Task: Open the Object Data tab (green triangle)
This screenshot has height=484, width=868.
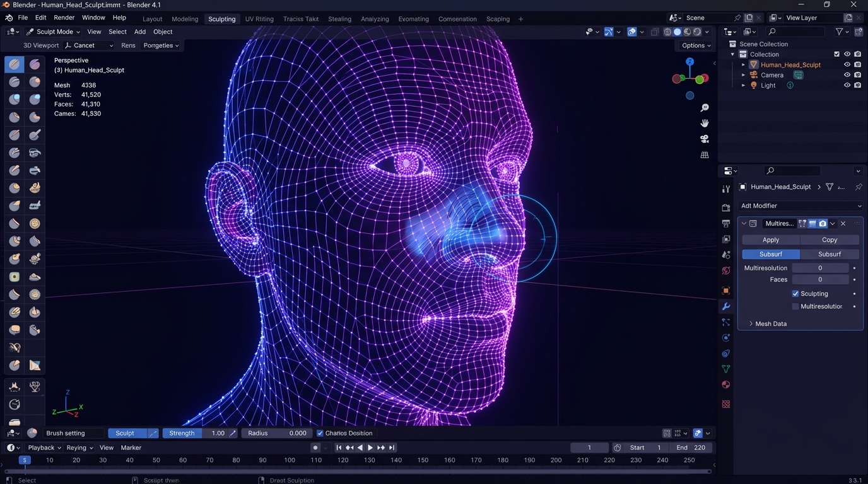Action: tap(726, 369)
